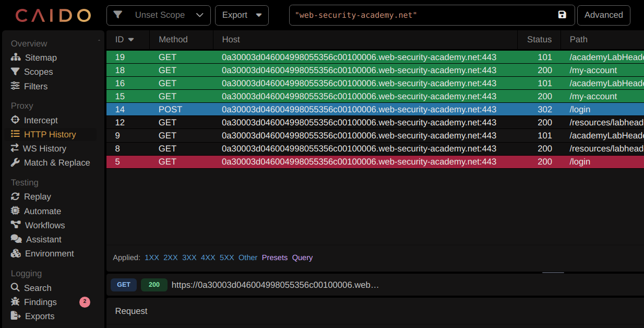This screenshot has height=328, width=644.
Task: Select request row with ID 18
Action: (x=375, y=71)
